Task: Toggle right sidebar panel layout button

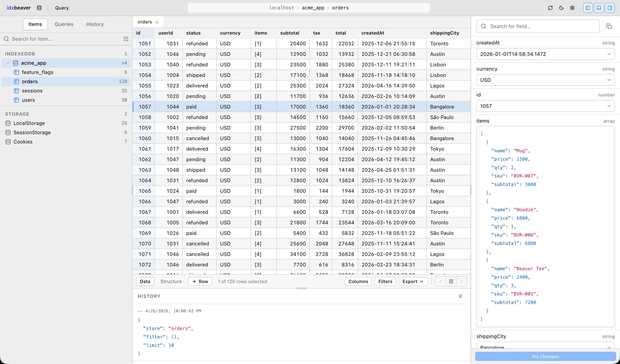Action: click(x=610, y=8)
